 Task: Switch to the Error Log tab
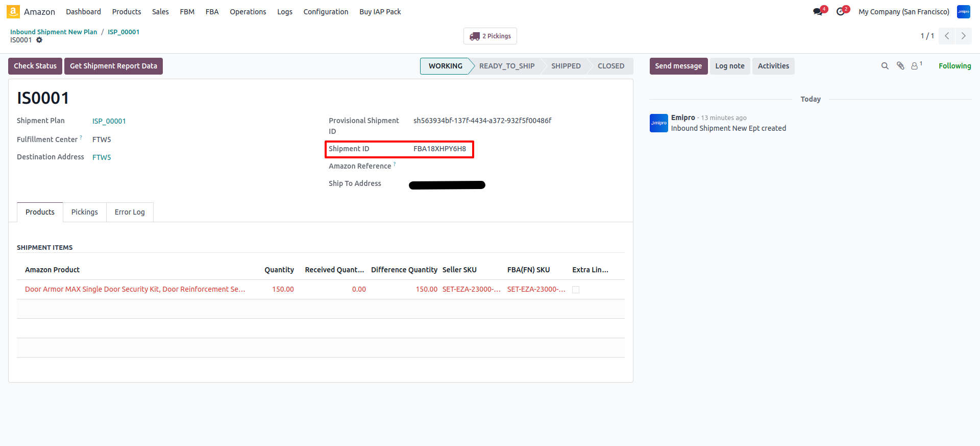(x=130, y=212)
